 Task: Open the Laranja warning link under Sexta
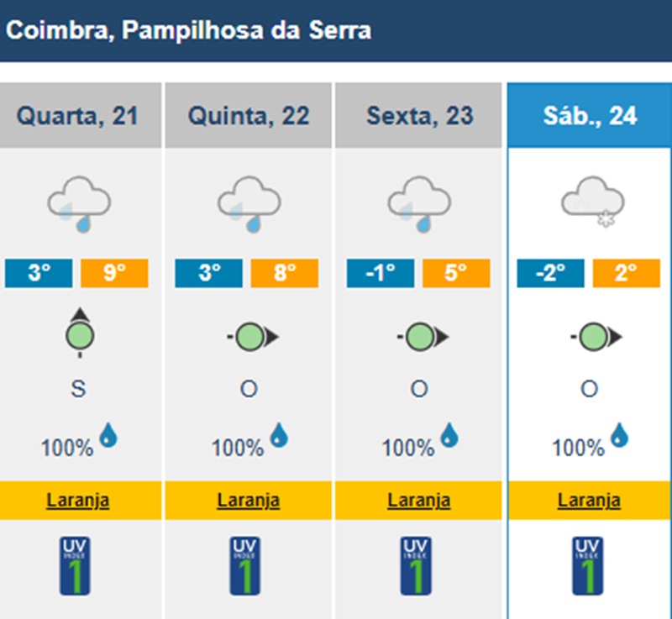[x=419, y=501]
